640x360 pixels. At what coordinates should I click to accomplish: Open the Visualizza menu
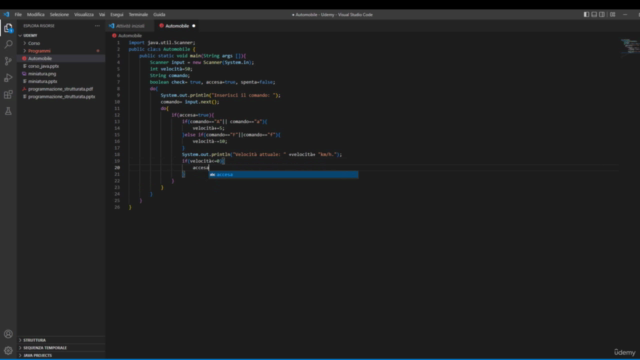[x=84, y=14]
